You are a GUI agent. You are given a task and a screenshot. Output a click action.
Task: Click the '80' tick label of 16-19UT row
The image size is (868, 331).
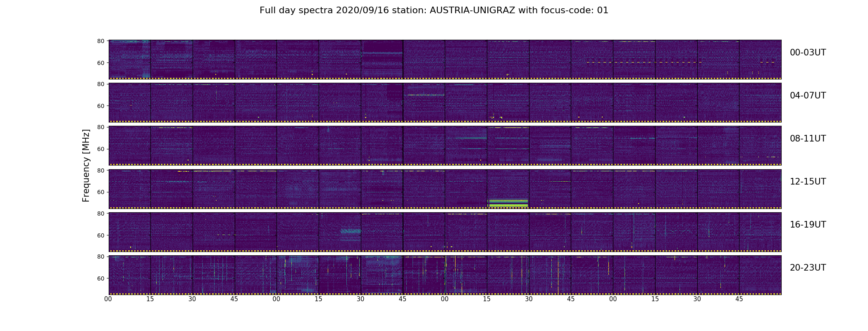pyautogui.click(x=100, y=213)
